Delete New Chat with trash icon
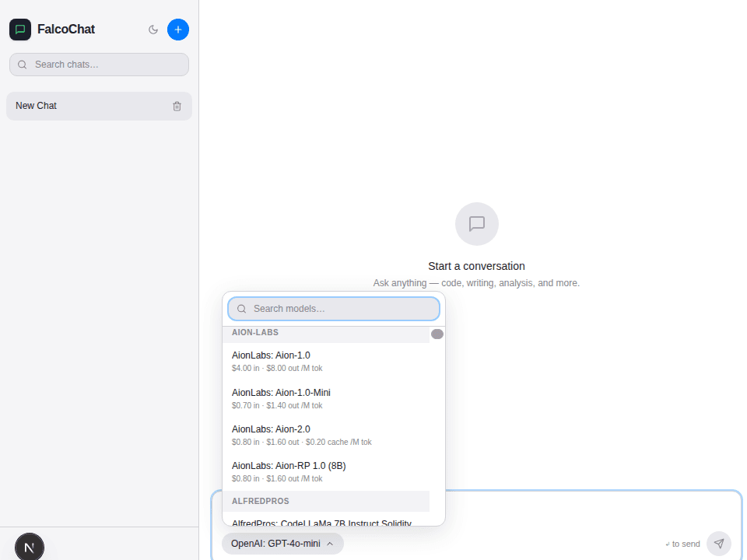 click(177, 107)
